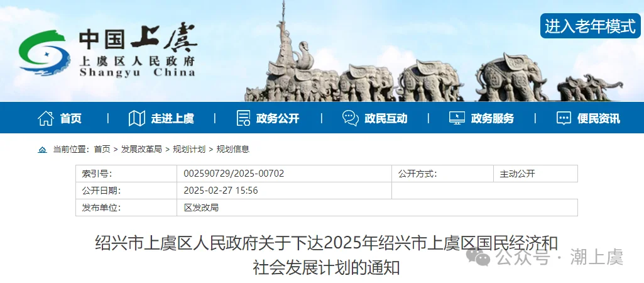Open the 政务服务 menu item

click(492, 119)
